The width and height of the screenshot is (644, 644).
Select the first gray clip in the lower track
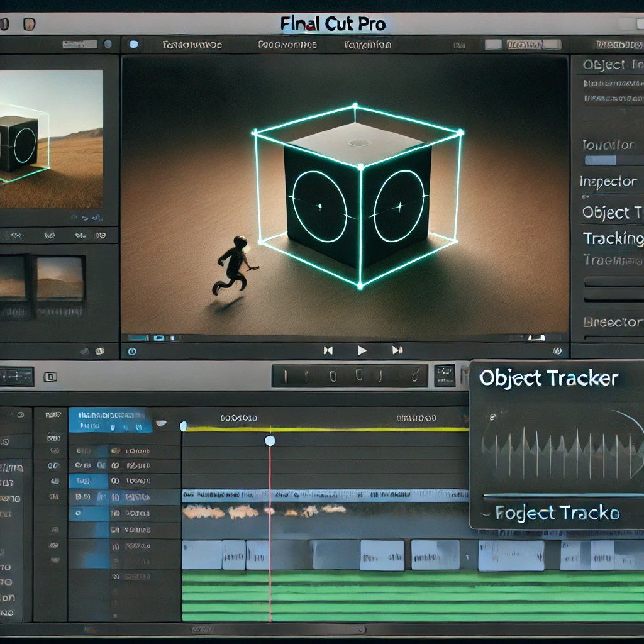202,555
